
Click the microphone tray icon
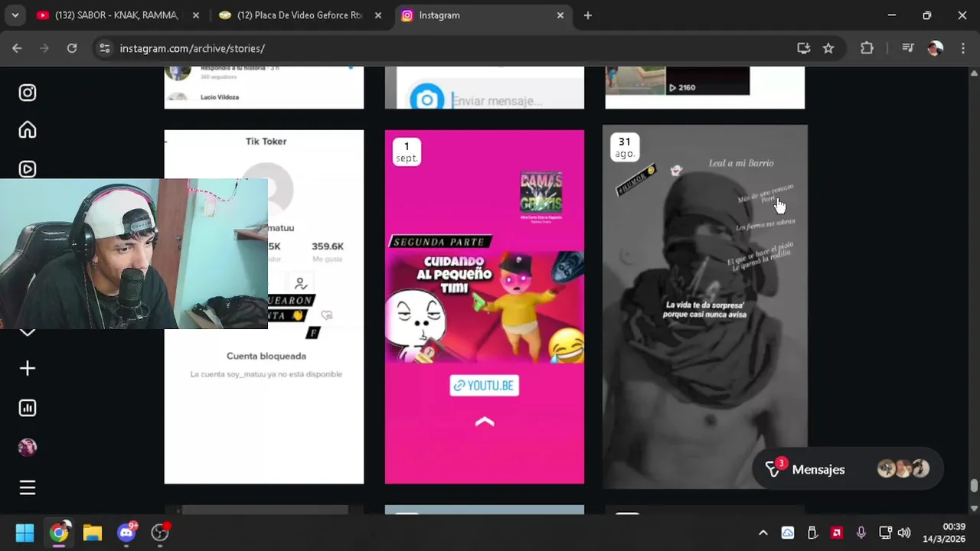point(861,533)
